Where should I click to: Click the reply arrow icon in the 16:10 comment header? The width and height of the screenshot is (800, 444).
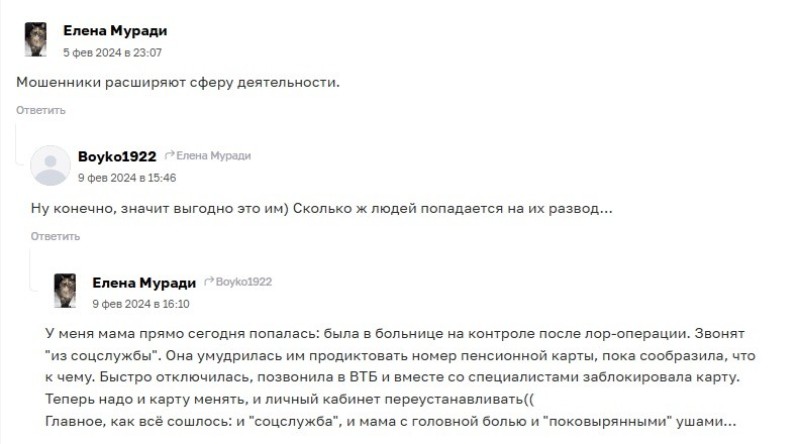click(209, 282)
